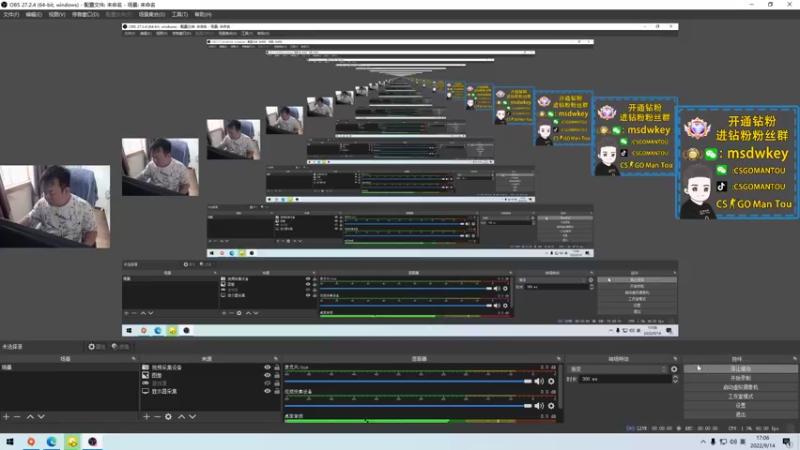Lock the 显示器采集 source
Viewport: 800px width, 450px height.
(277, 391)
